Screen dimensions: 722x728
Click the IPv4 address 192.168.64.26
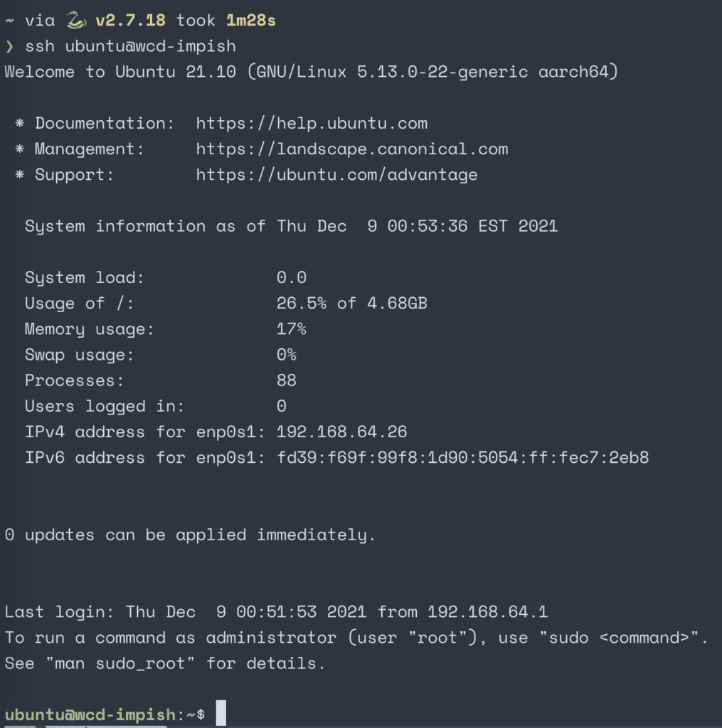[x=342, y=432]
